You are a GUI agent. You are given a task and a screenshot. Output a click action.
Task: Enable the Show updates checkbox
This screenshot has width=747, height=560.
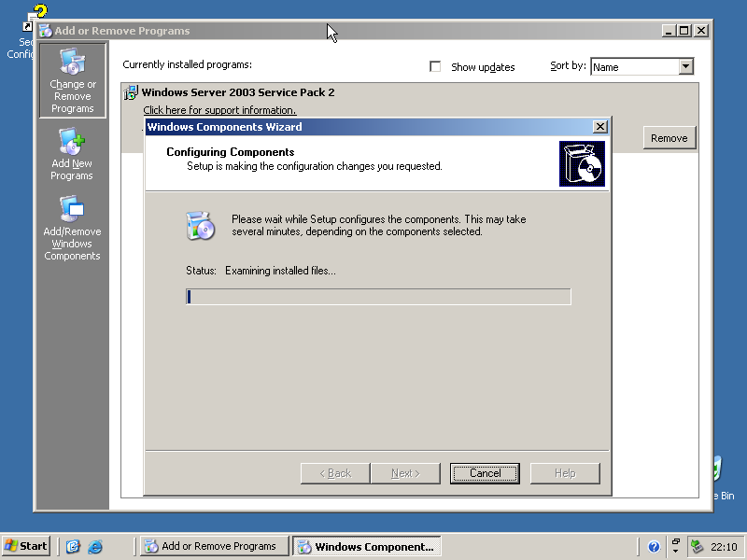pyautogui.click(x=435, y=67)
